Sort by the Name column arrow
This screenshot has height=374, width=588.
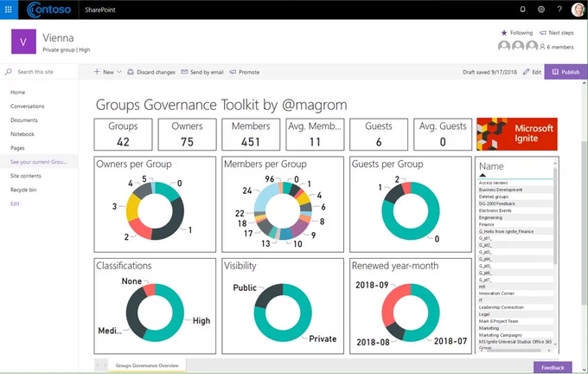tap(483, 175)
